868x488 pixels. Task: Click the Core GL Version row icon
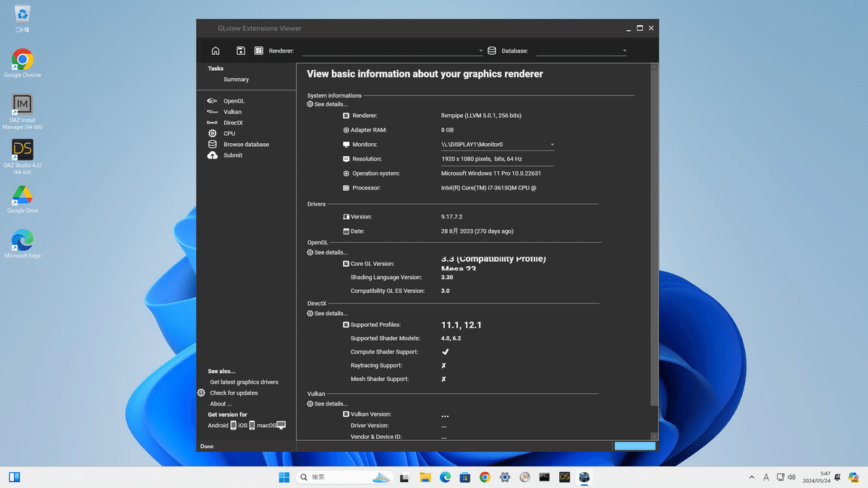click(346, 264)
